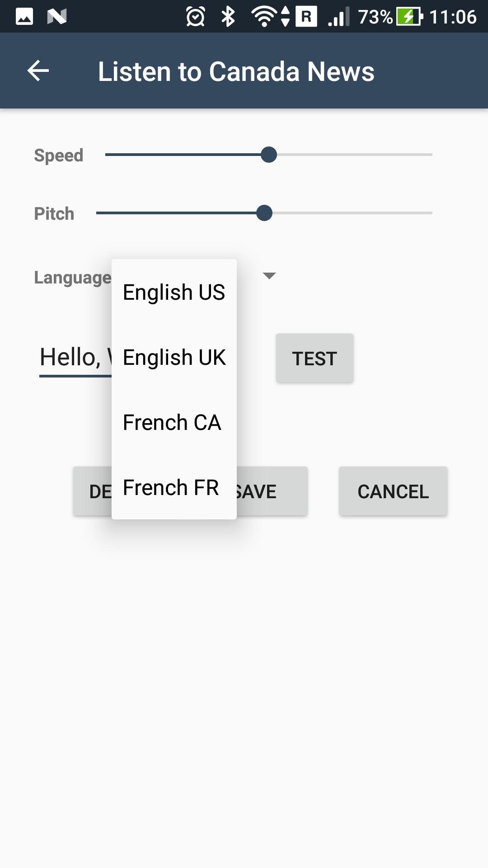Tap the alarm clock status icon
488x868 pixels.
(196, 17)
